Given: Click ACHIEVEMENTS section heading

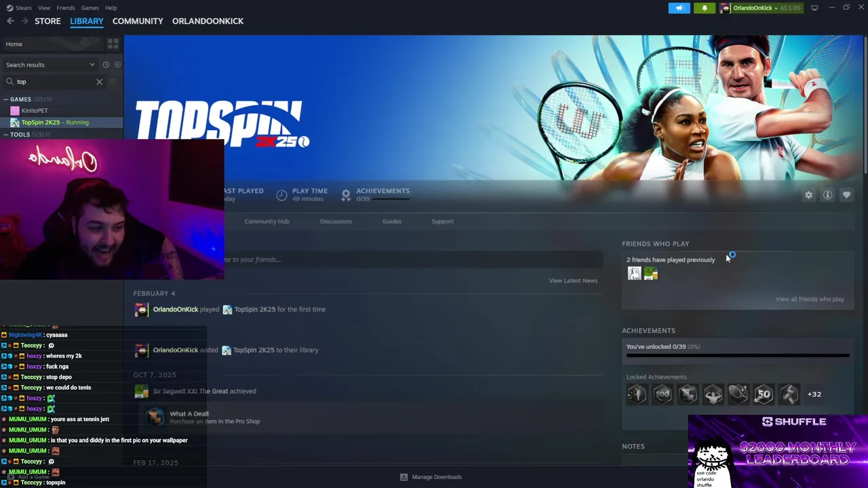Looking at the screenshot, I should pos(648,331).
